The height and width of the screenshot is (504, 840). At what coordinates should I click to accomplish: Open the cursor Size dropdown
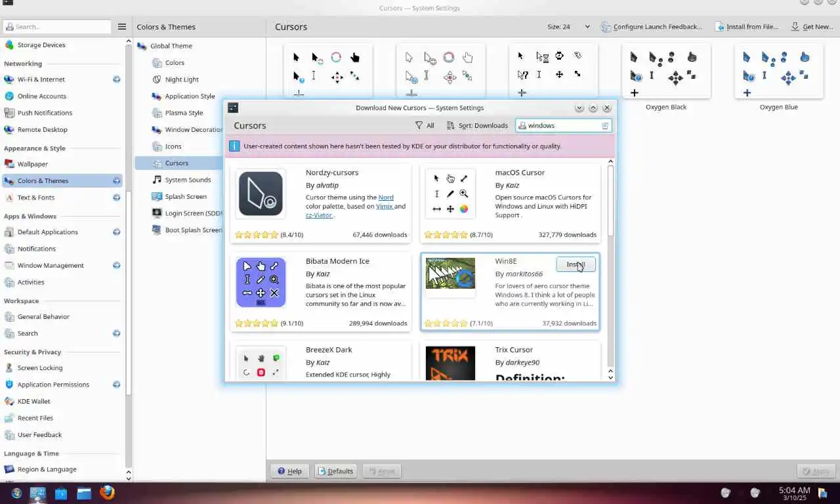(569, 27)
